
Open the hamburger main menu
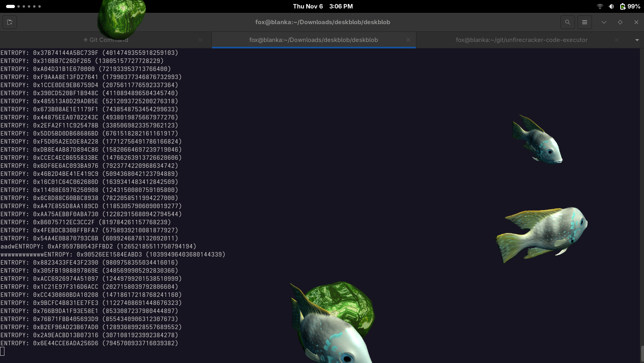pyautogui.click(x=584, y=22)
